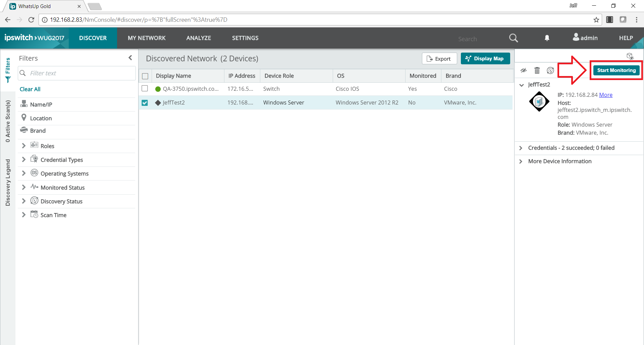Click the ipswitch WUG2017 logo
Viewport: 644px width, 345px height.
34,38
